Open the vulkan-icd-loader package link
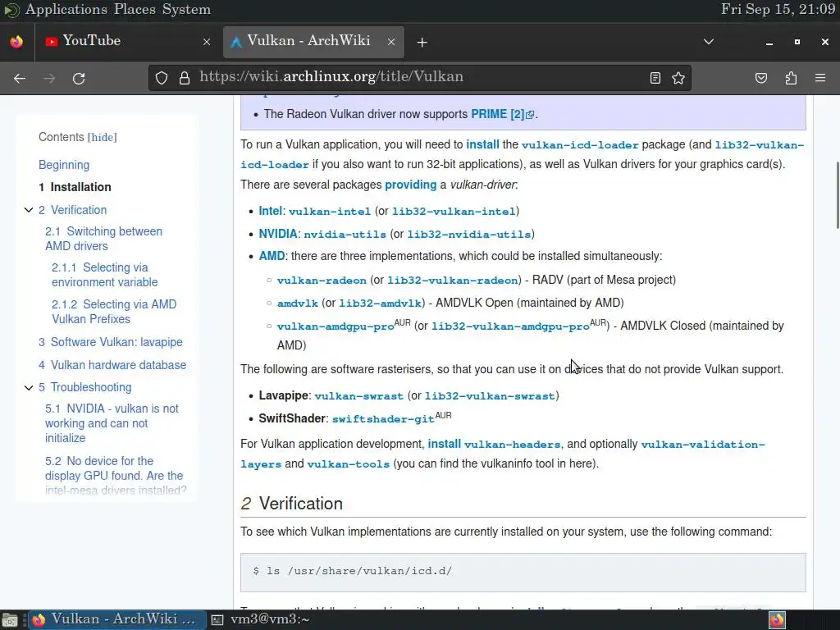 (x=580, y=145)
